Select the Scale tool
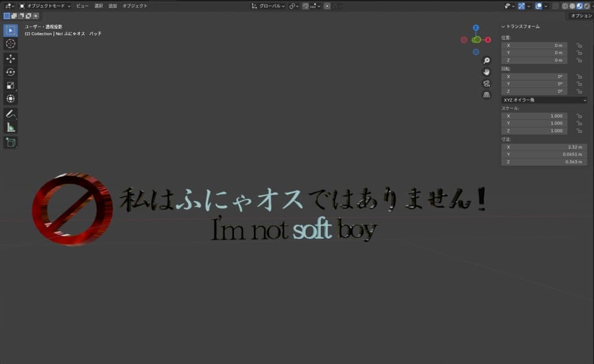 tap(10, 85)
